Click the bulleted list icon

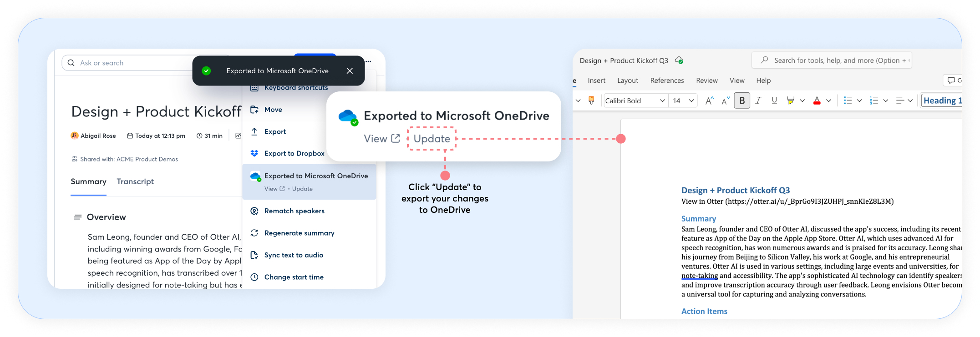click(848, 101)
